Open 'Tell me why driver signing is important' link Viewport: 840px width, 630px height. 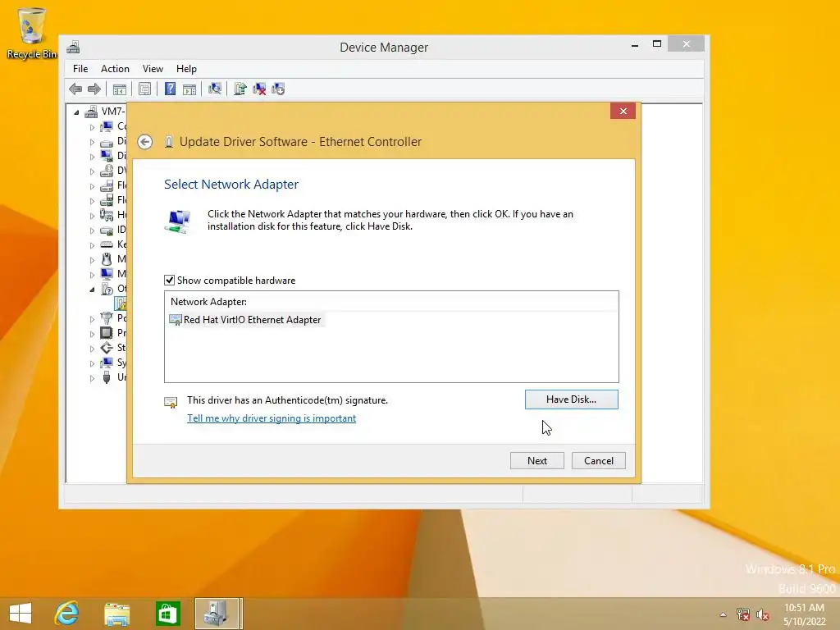[x=271, y=418]
